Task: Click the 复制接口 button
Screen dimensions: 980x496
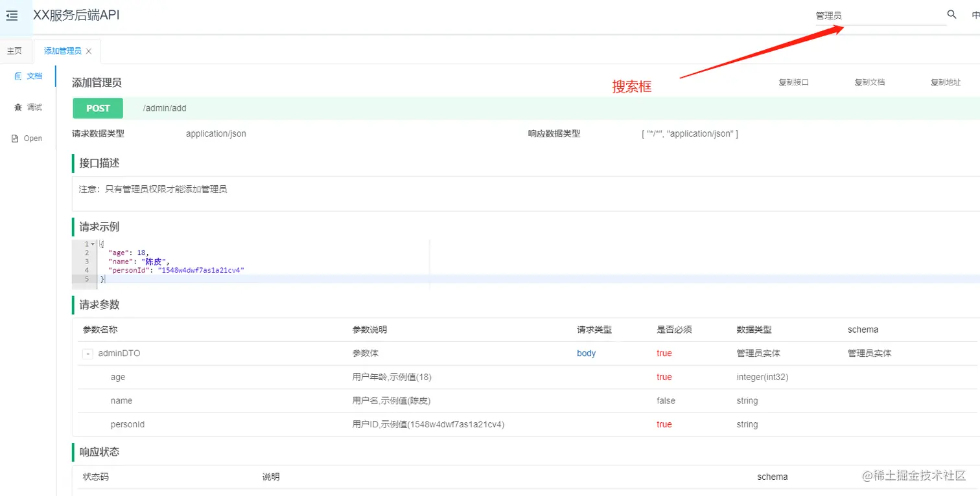Action: tap(793, 82)
